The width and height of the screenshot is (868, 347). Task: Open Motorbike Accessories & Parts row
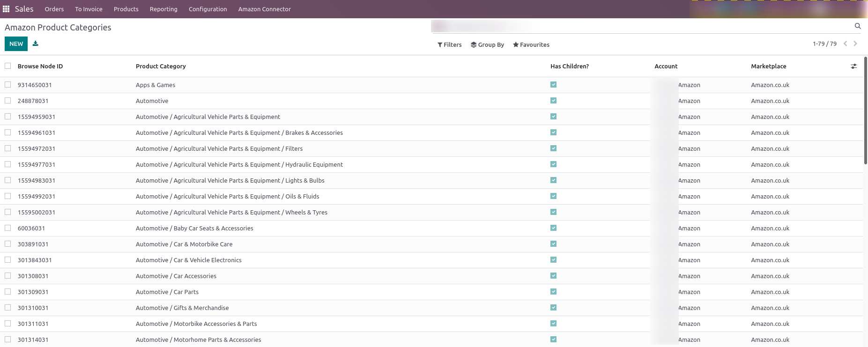point(196,324)
